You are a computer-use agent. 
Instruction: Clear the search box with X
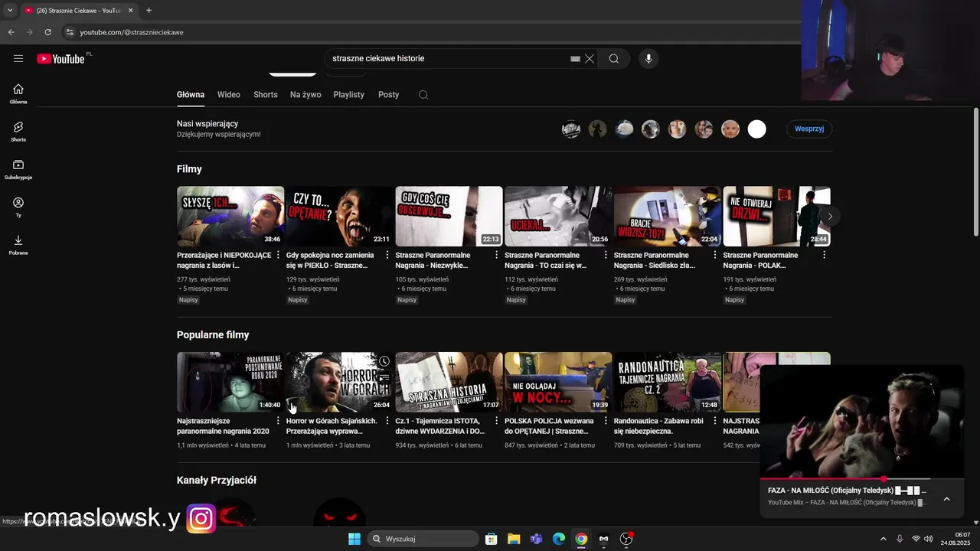tap(590, 59)
